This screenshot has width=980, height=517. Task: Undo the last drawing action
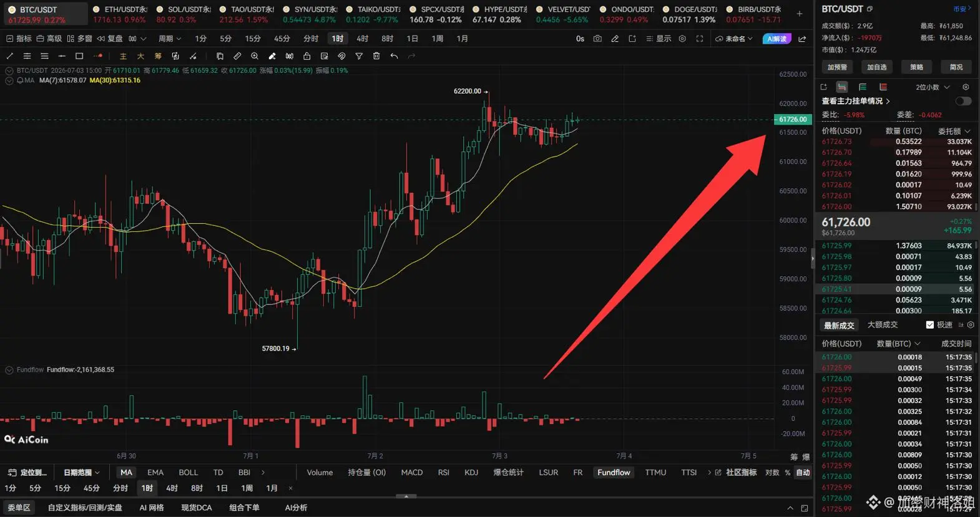coord(394,56)
